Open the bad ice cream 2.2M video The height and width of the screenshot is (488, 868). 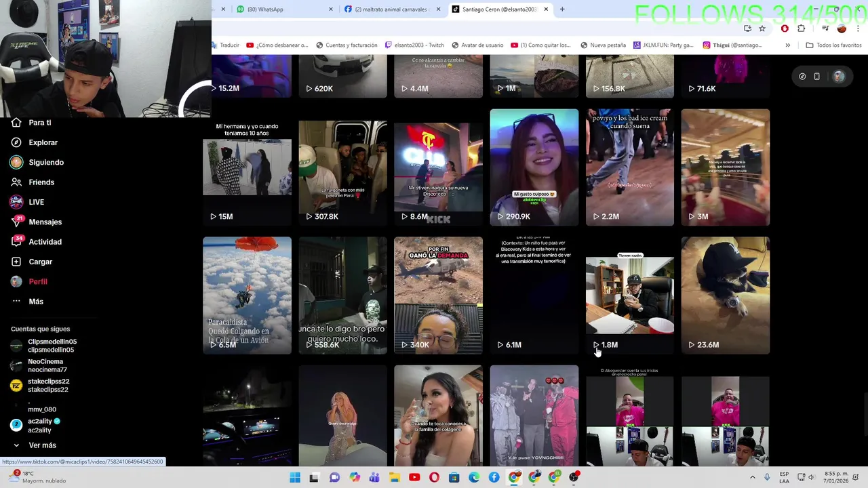630,167
